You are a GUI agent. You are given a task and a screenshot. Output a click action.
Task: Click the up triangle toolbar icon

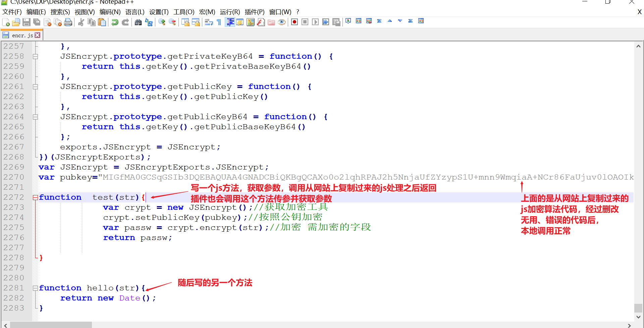[390, 21]
